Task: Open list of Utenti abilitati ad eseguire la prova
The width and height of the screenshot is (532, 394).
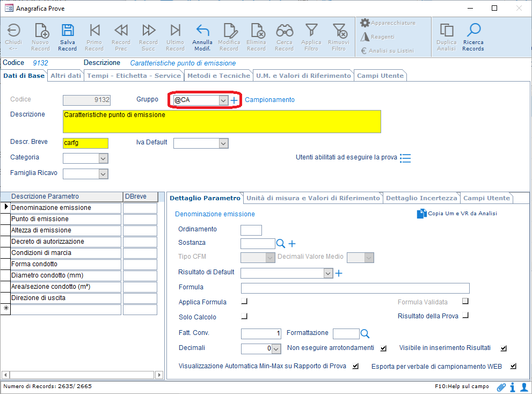Action: coord(405,158)
